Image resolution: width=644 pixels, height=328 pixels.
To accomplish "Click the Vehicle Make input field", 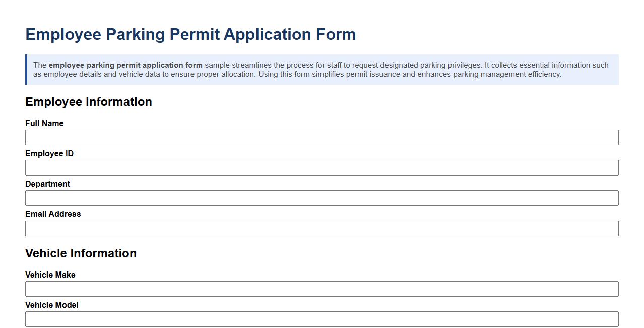I will pyautogui.click(x=321, y=289).
